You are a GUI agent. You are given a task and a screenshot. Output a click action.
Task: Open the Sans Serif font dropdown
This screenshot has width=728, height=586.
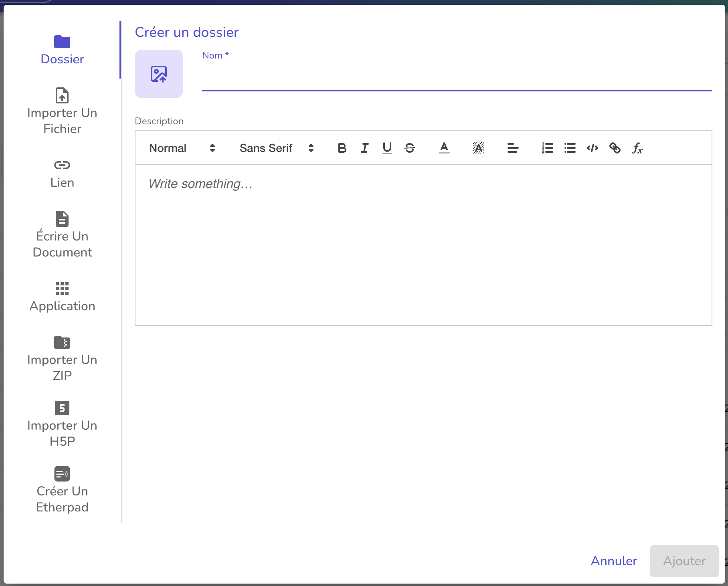click(x=276, y=148)
